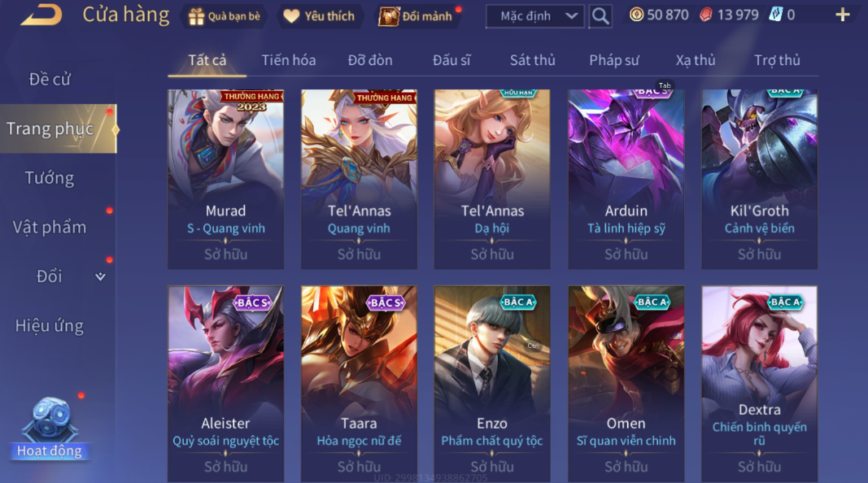Viewport: 868px width, 483px height.
Task: Go to Hiệu ứng in sidebar
Action: (x=50, y=326)
